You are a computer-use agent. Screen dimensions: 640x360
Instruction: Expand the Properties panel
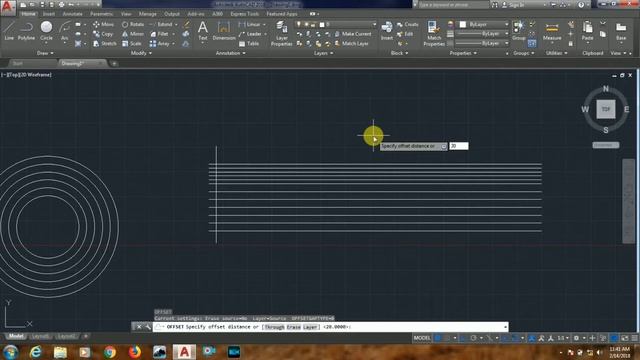463,53
